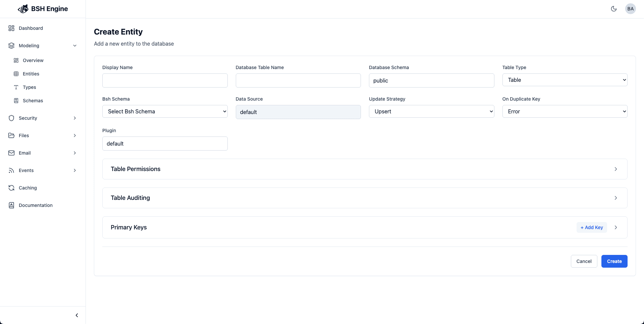Toggle dark mode with the moon icon
Screen dimensions: 644x324
click(x=613, y=9)
